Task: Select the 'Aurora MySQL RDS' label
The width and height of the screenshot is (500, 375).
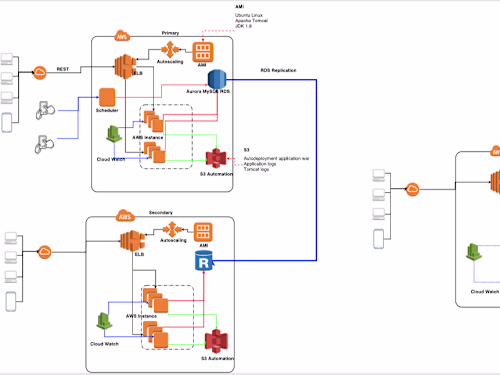Action: point(208,91)
